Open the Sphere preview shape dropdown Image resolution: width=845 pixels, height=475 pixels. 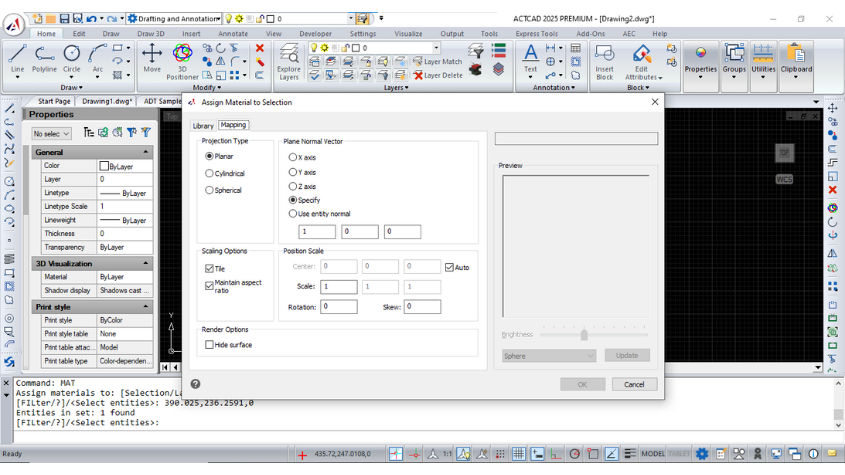(x=549, y=356)
